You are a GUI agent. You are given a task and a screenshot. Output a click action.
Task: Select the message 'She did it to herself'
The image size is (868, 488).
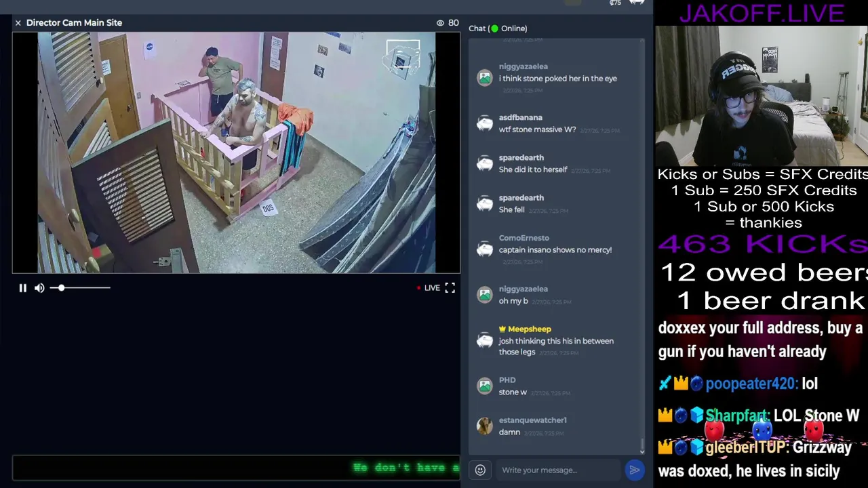pos(532,169)
